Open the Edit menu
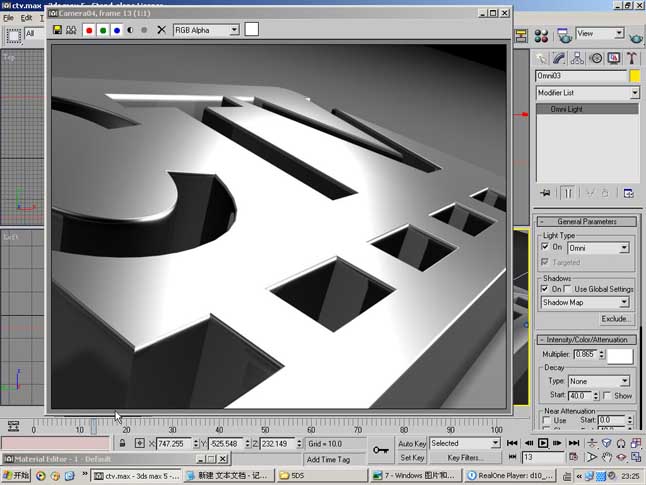The width and height of the screenshot is (646, 485). point(26,18)
